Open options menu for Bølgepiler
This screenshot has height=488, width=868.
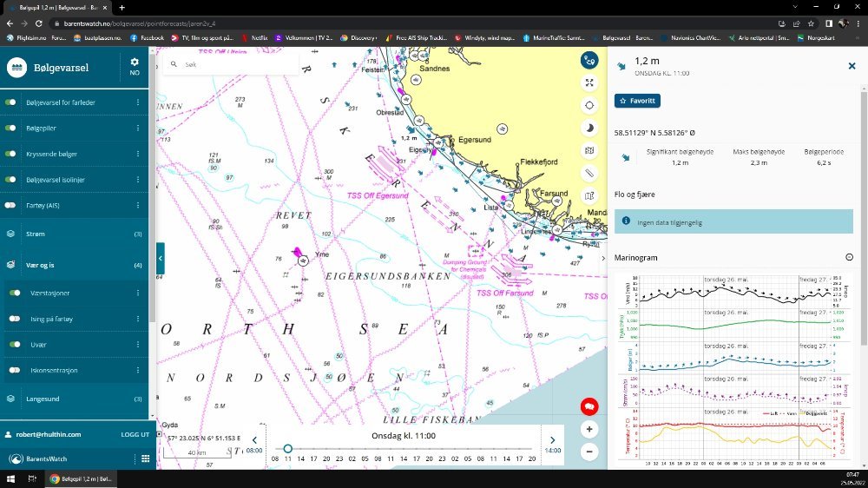click(138, 128)
